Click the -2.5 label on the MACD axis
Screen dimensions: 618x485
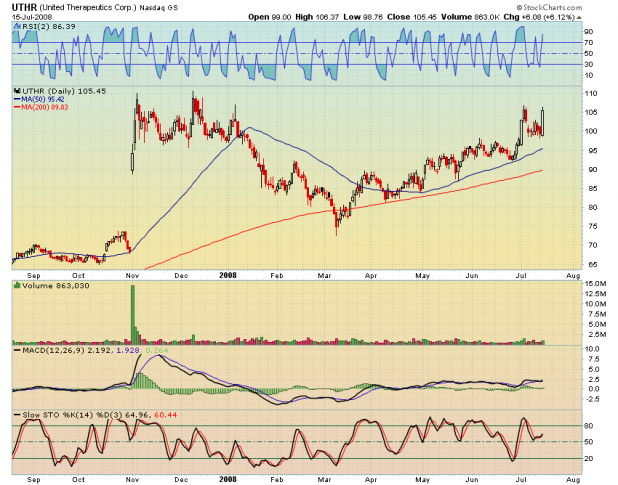(x=592, y=399)
